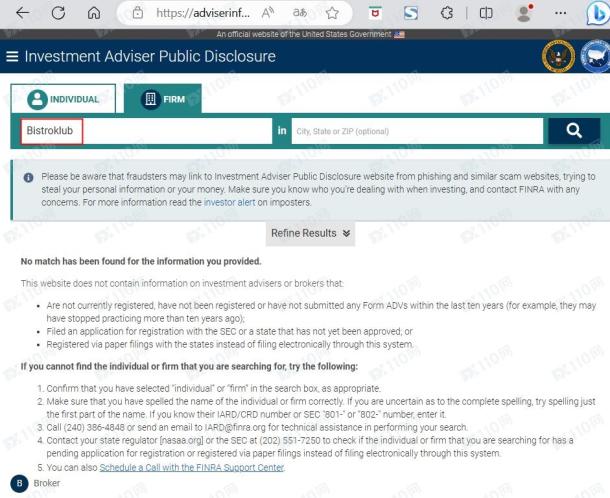The width and height of the screenshot is (610, 498).
Task: Click the nasaa.org regulator text
Action: [182, 440]
